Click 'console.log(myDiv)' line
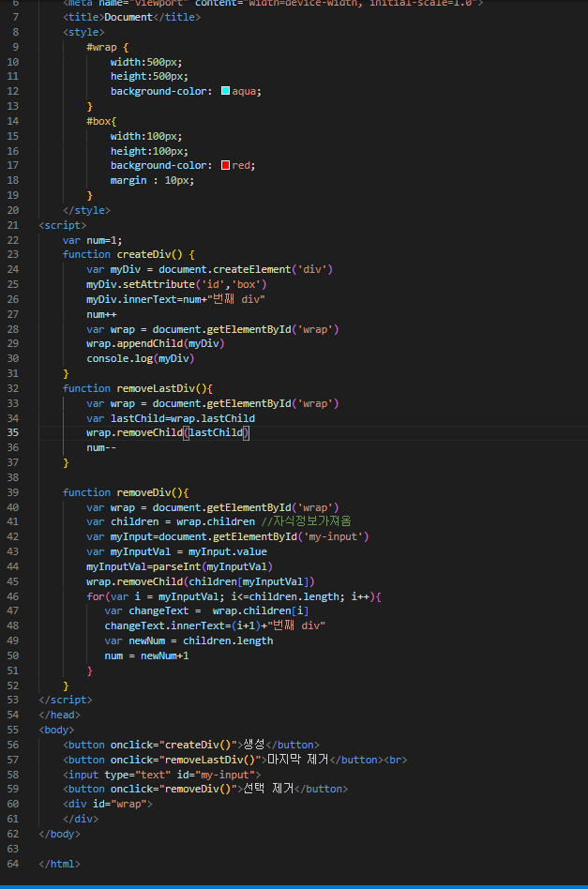The image size is (588, 889). (140, 358)
